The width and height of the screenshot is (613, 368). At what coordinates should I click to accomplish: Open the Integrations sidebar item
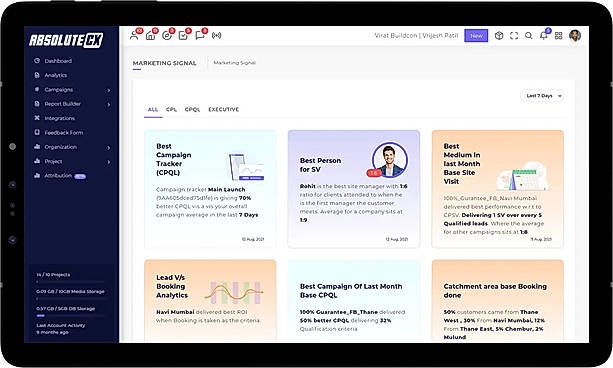click(59, 118)
